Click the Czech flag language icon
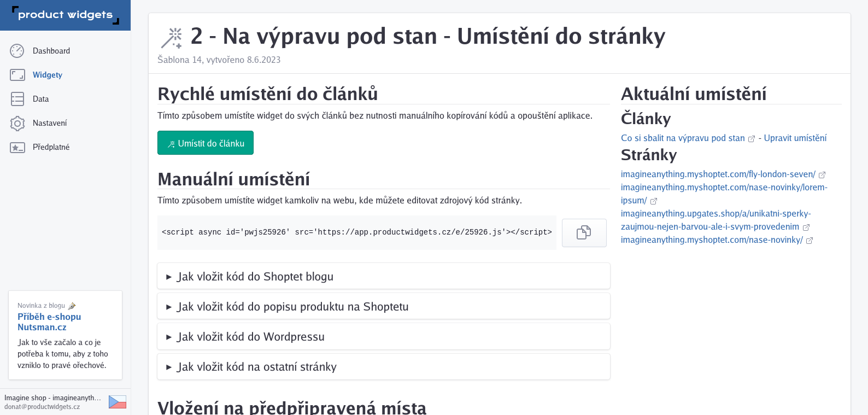The image size is (868, 415). point(118,402)
